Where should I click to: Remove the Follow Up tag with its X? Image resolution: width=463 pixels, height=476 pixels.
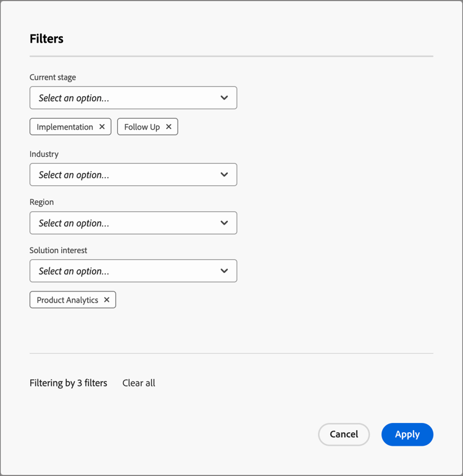coord(169,127)
